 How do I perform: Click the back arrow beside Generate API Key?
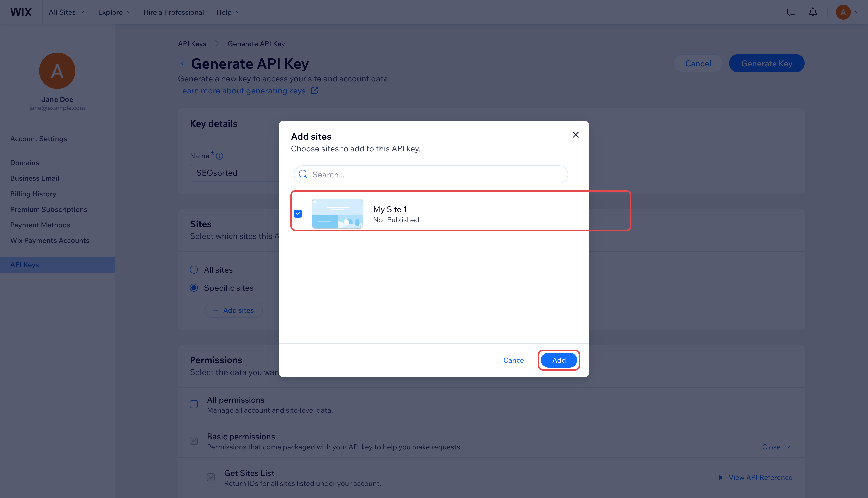pyautogui.click(x=182, y=63)
